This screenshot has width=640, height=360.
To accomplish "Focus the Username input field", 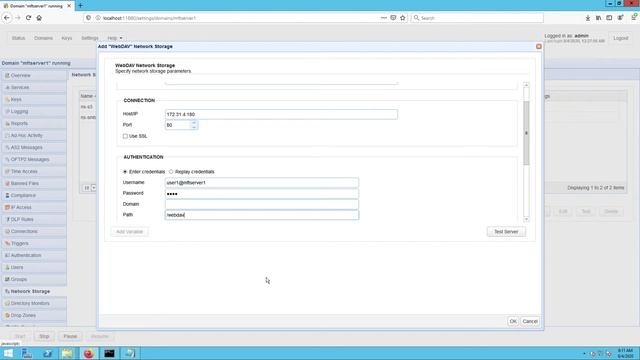I will (x=262, y=183).
